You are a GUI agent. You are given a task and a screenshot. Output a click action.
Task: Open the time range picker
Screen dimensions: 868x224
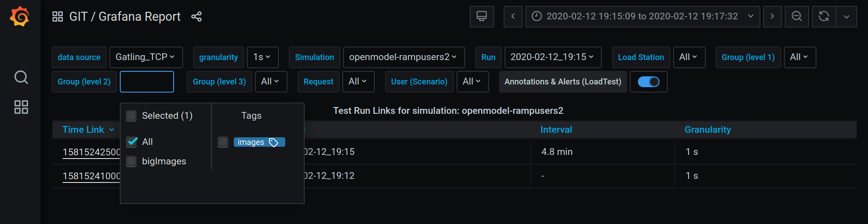pos(642,17)
